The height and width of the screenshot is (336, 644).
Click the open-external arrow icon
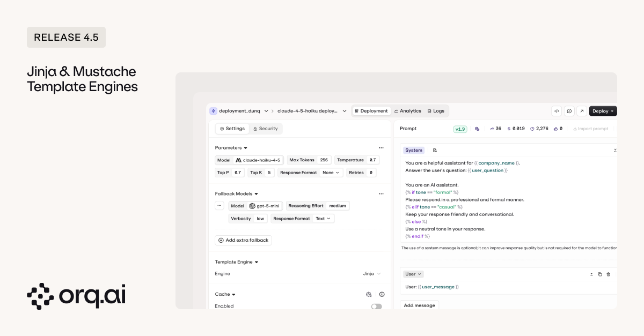581,111
